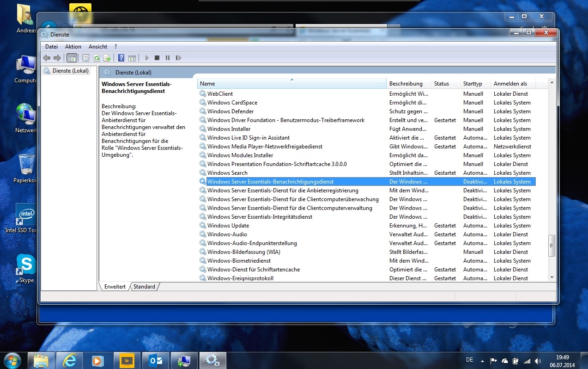Open the Action Center flag icon in tray
588x369 pixels.
click(493, 361)
